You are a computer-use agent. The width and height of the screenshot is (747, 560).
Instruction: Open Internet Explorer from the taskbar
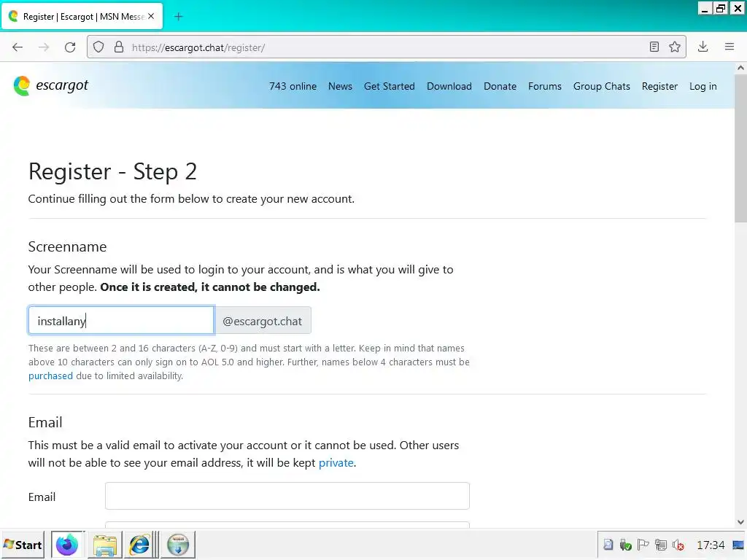click(139, 545)
